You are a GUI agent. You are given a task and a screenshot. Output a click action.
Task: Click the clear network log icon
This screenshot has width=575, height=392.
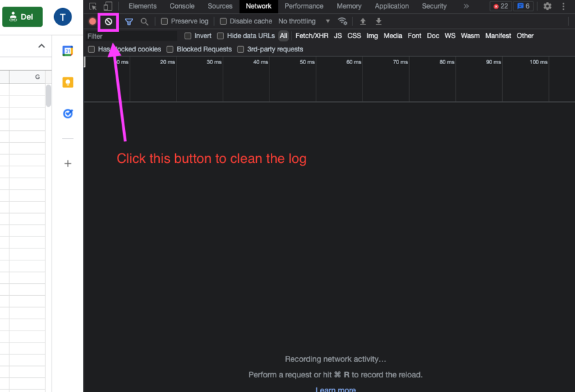pos(108,21)
